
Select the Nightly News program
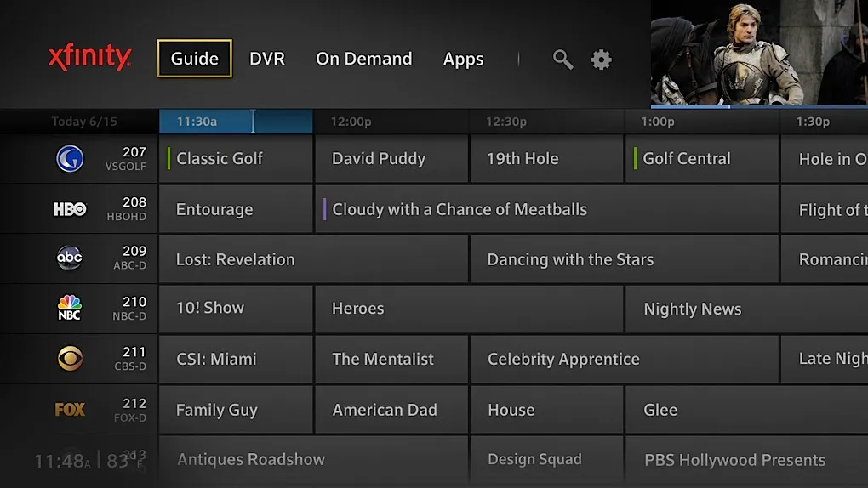pos(747,309)
